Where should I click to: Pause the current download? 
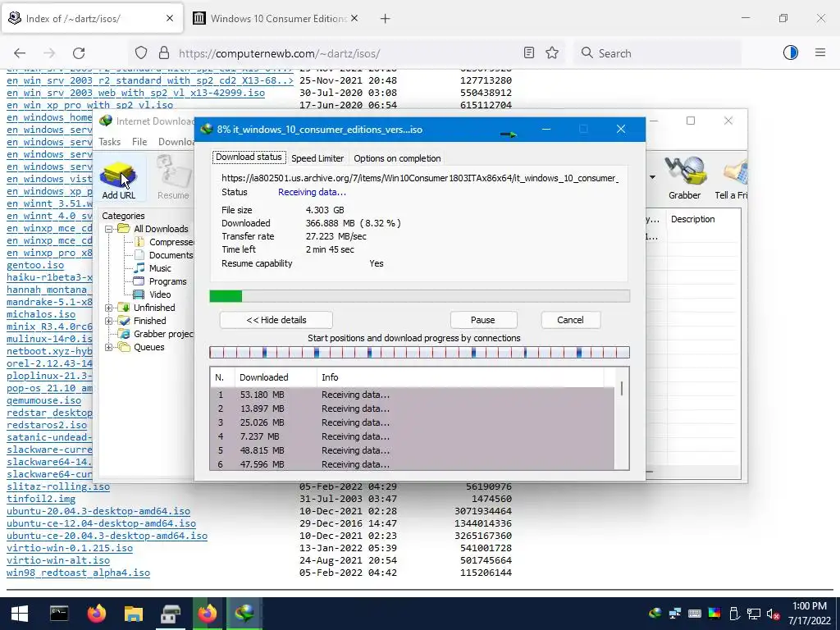(483, 320)
